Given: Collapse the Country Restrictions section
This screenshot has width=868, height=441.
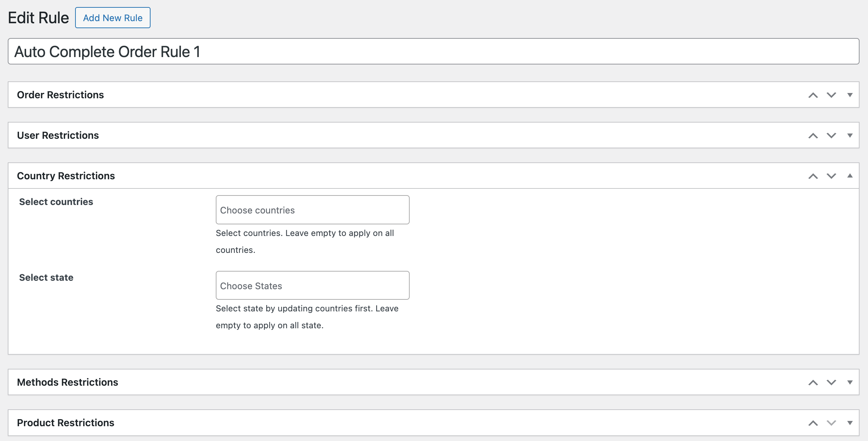Looking at the screenshot, I should tap(850, 175).
